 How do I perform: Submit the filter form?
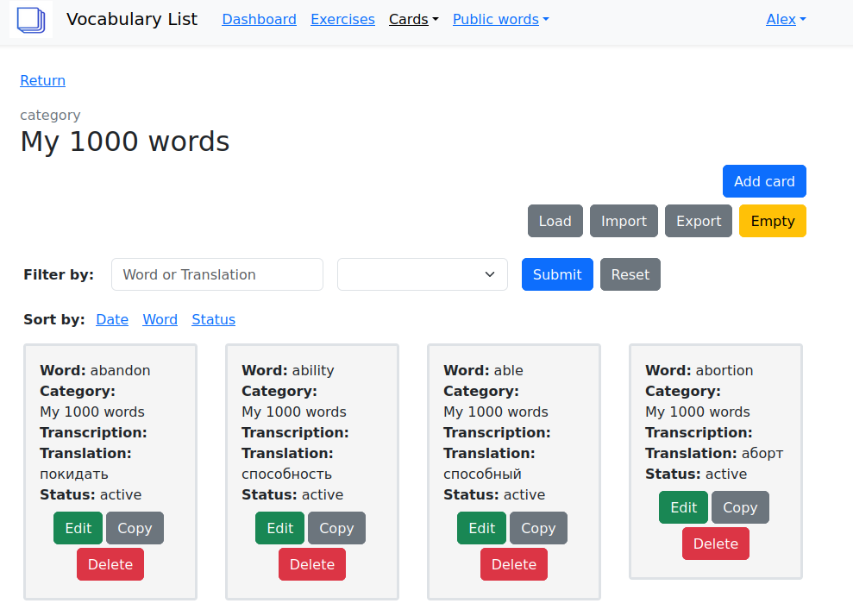tap(556, 274)
